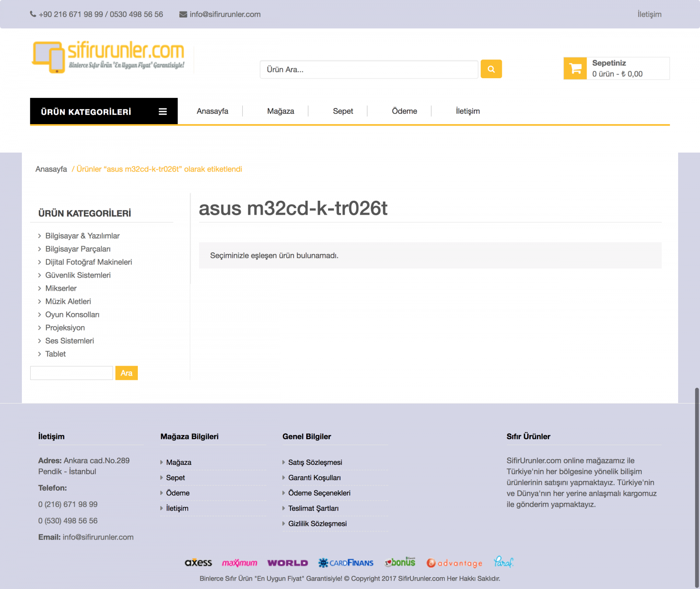Screen dimensions: 700x589
Task: Open the Satış Sözleşmesi footer link
Action: click(x=315, y=462)
